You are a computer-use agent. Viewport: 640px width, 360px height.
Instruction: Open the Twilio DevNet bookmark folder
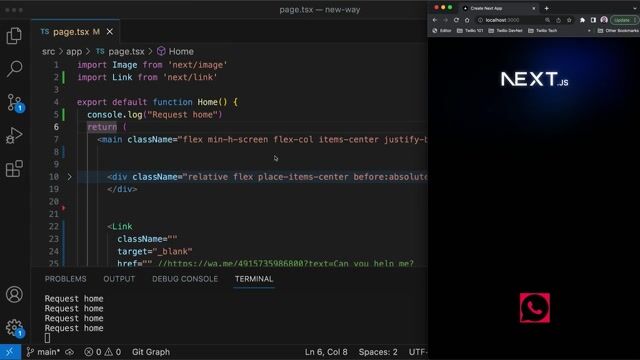pyautogui.click(x=506, y=31)
